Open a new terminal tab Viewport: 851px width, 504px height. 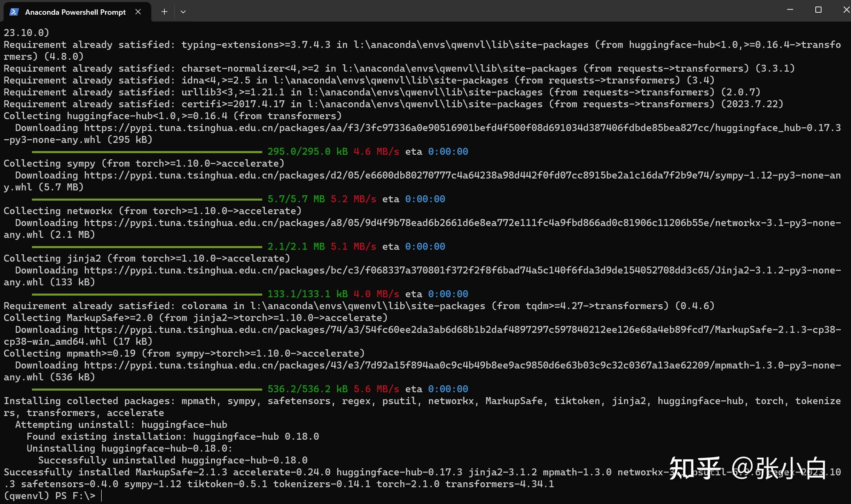164,12
